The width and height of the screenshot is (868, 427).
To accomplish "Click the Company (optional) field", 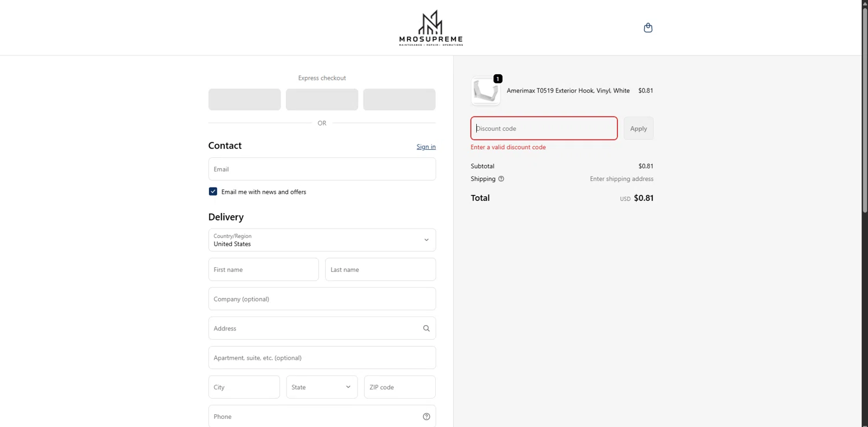I will click(322, 299).
